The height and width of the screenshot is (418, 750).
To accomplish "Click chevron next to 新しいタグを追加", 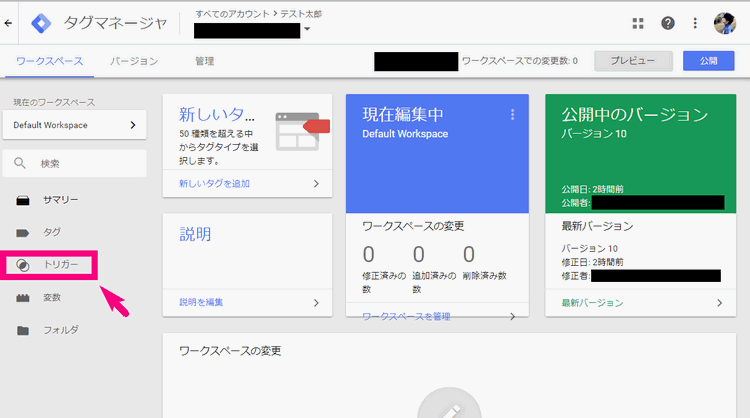I will click(x=316, y=184).
